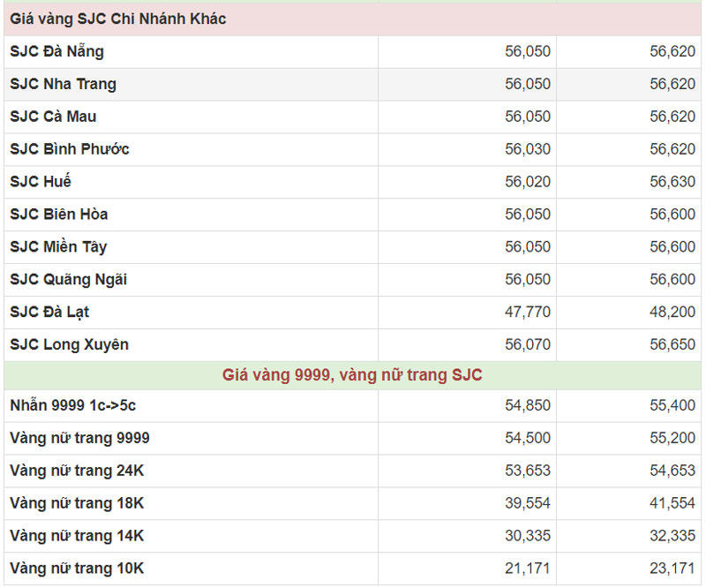Select the 'SJC Miền Tây' row label
The height and width of the screenshot is (588, 706).
tap(58, 247)
